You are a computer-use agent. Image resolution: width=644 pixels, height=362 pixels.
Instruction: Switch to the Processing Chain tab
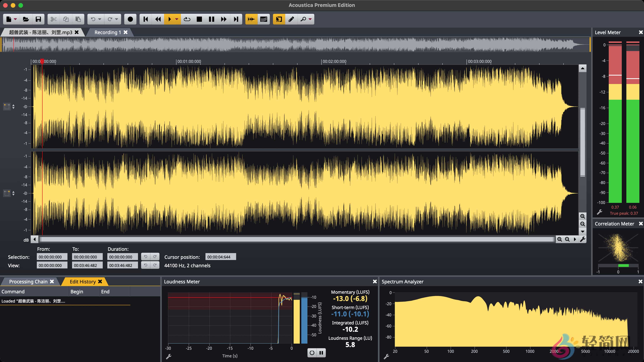[28, 281]
